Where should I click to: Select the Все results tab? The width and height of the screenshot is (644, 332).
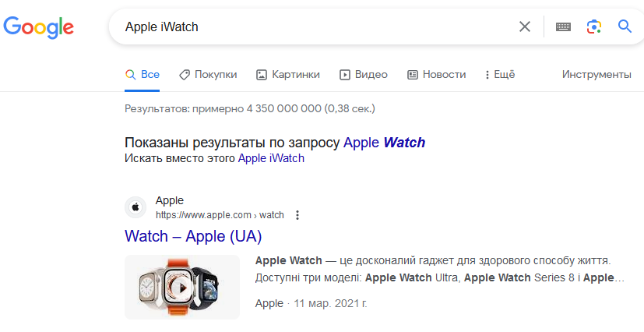click(142, 74)
